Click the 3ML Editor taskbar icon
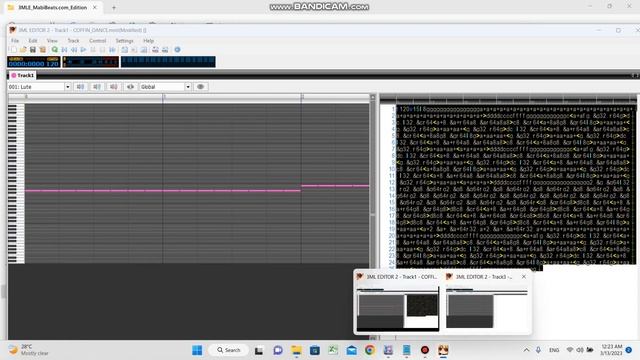Viewport: 640px width, 360px height. [x=443, y=350]
